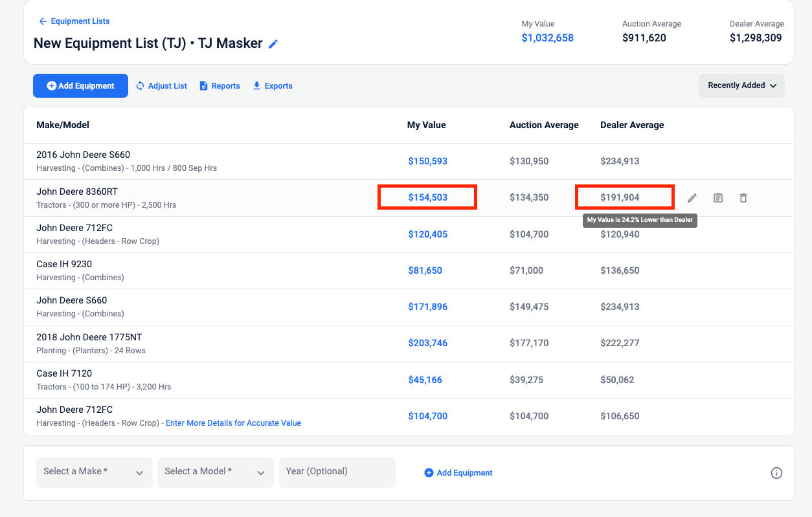The width and height of the screenshot is (812, 517).
Task: Click My Value $150,593
Action: click(427, 161)
